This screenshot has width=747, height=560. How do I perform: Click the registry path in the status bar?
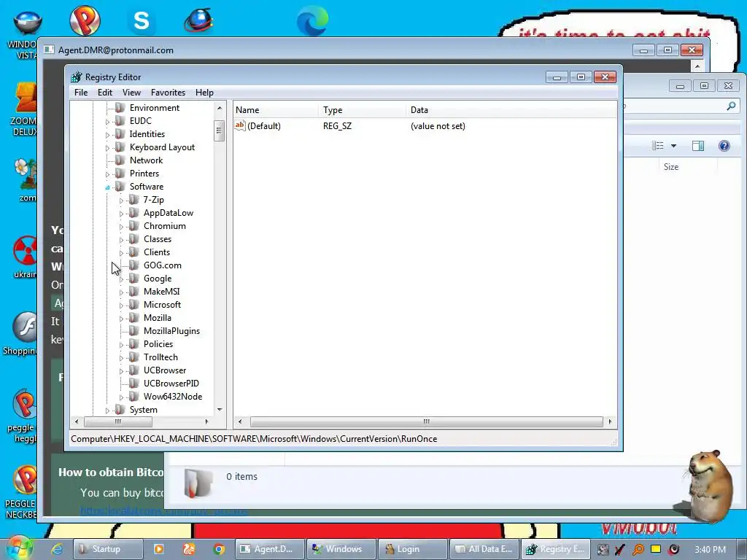click(254, 438)
